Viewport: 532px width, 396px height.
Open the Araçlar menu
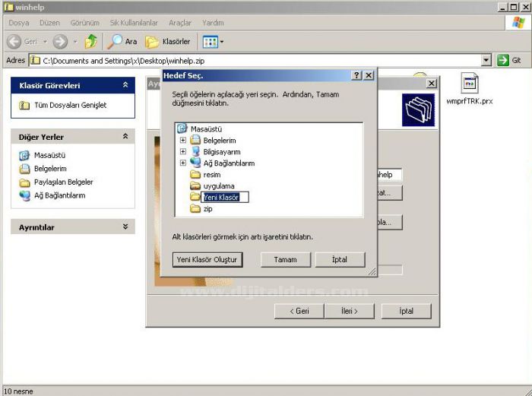pos(180,23)
